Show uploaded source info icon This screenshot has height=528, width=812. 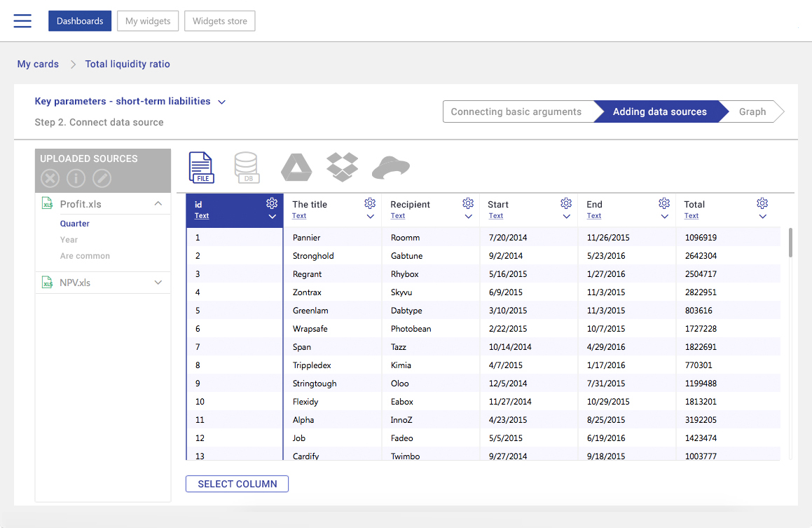pyautogui.click(x=76, y=178)
